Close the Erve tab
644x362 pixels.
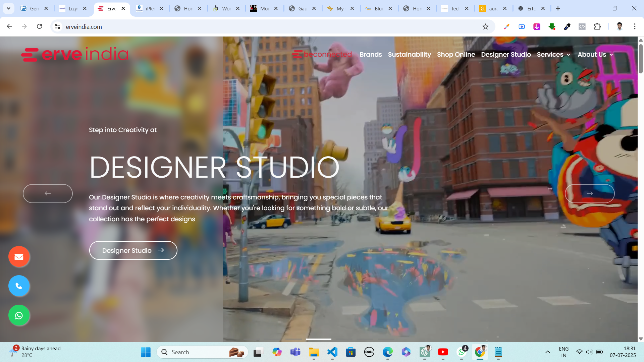[x=123, y=9]
